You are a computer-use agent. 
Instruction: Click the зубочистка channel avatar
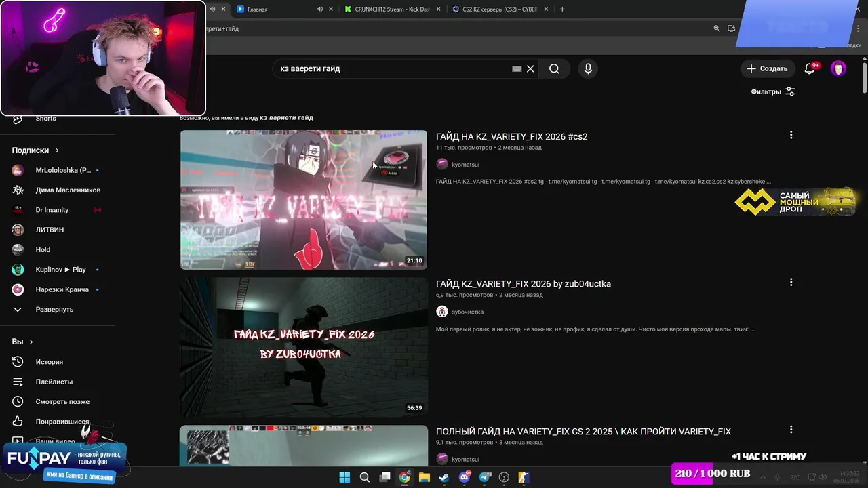coord(442,312)
